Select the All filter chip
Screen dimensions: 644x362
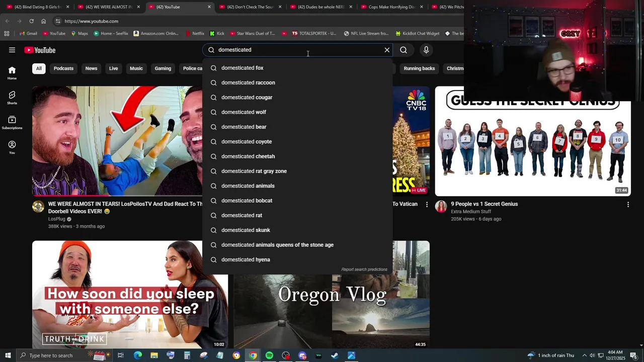(x=39, y=68)
